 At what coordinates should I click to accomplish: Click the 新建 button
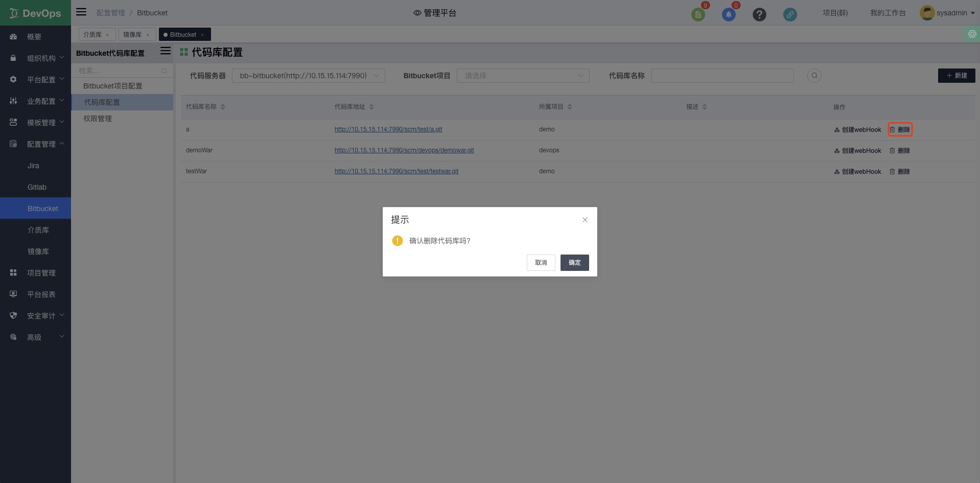[x=956, y=76]
